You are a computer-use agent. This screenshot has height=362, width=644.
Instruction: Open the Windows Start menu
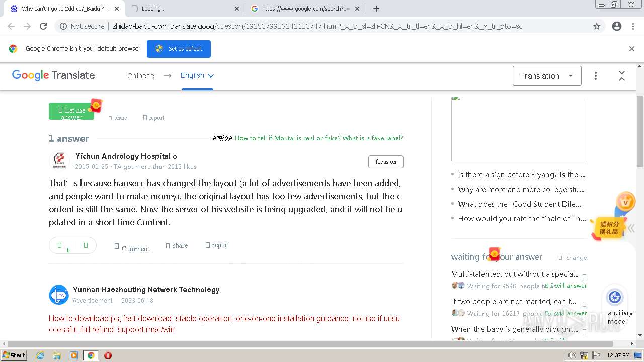click(14, 355)
